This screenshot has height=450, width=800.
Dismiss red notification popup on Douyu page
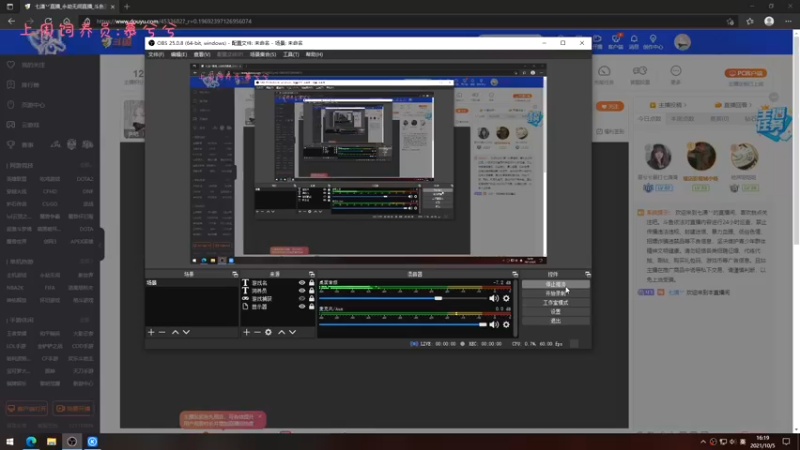click(260, 416)
